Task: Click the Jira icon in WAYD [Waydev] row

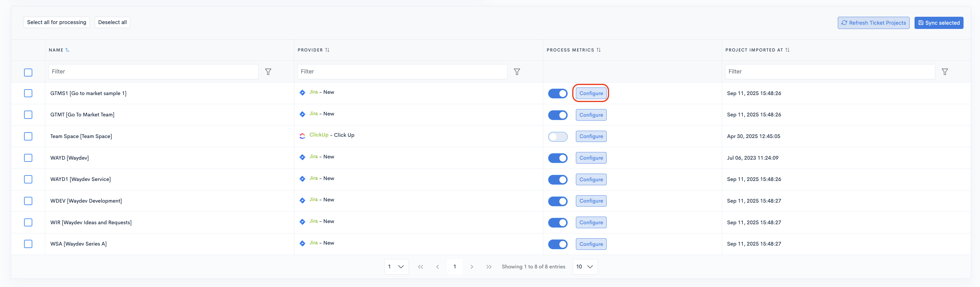Action: point(302,157)
